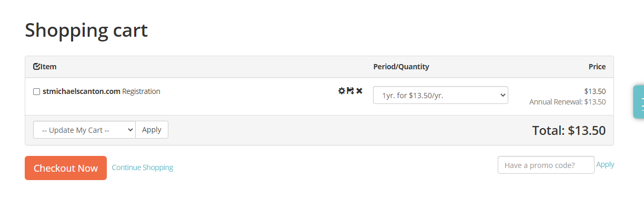
Task: Open the teal side tab widget
Action: 639,102
